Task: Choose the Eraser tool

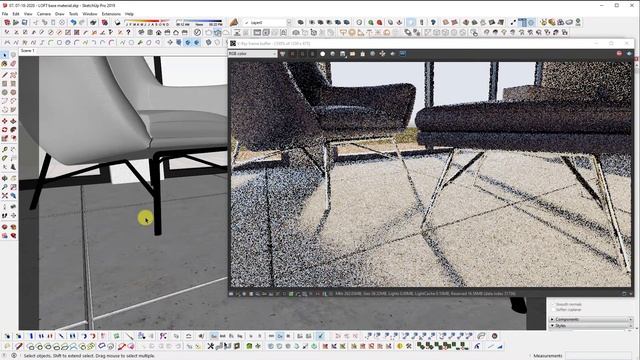Action: pyautogui.click(x=13, y=64)
